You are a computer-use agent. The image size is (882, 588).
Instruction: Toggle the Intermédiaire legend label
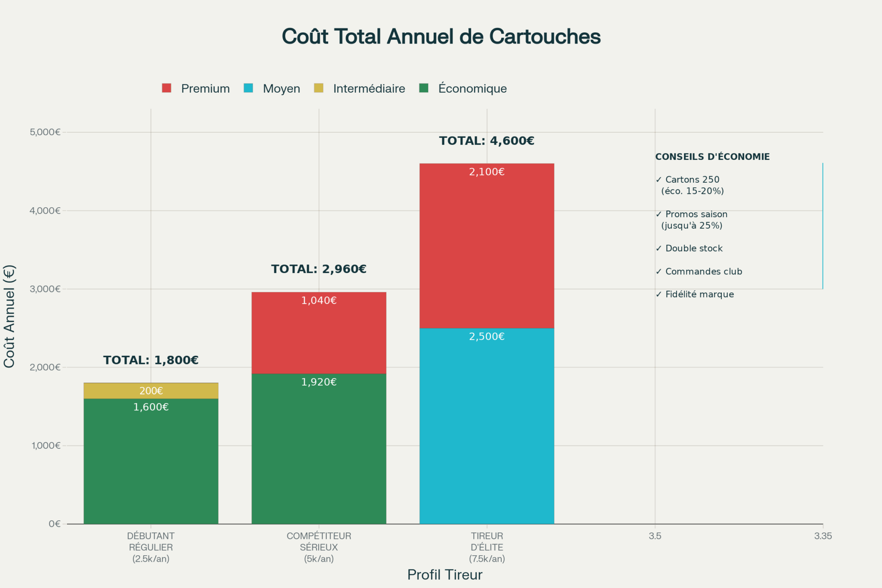point(369,89)
